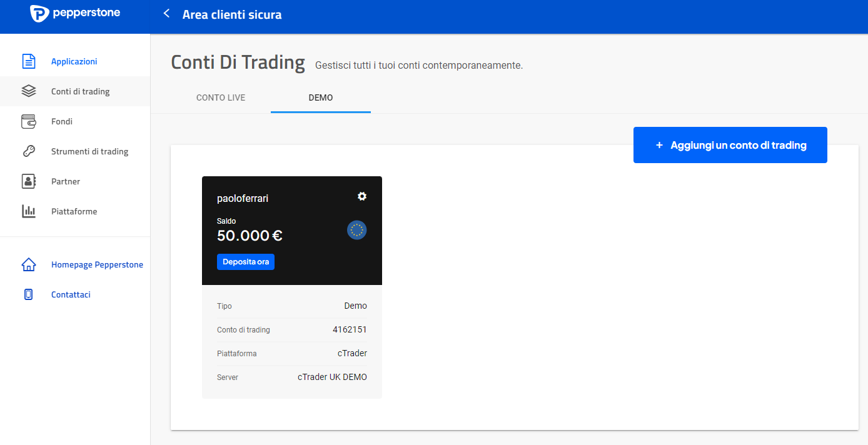Screen dimensions: 868x445
Task: Click the EU flag currency icon
Action: click(357, 230)
